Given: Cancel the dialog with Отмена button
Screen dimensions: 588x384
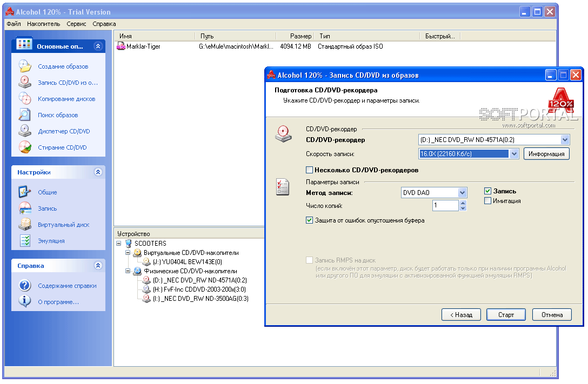Looking at the screenshot, I should [x=552, y=315].
